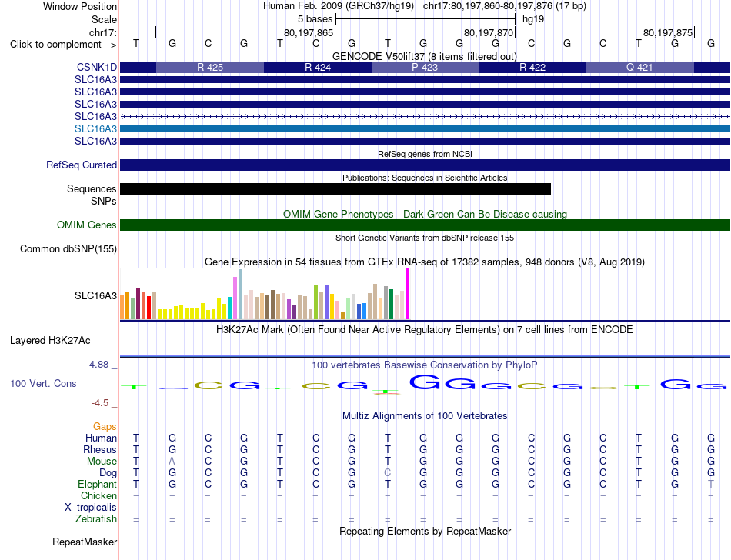Open 'RefSeq genes from NCBI' track title
Viewport: 731px width, 560px height.
426,154
